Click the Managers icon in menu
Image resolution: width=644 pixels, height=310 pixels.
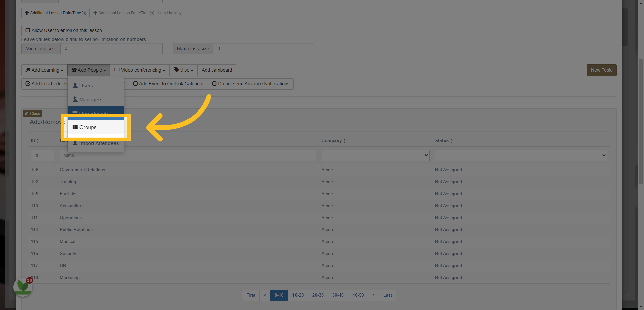click(75, 99)
